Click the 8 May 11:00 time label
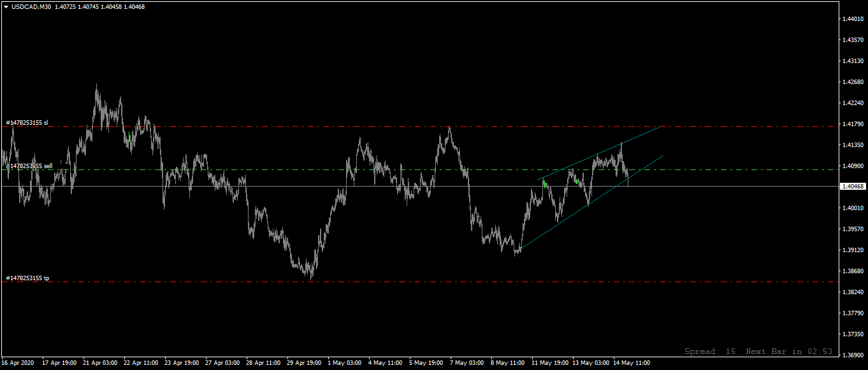 507,363
